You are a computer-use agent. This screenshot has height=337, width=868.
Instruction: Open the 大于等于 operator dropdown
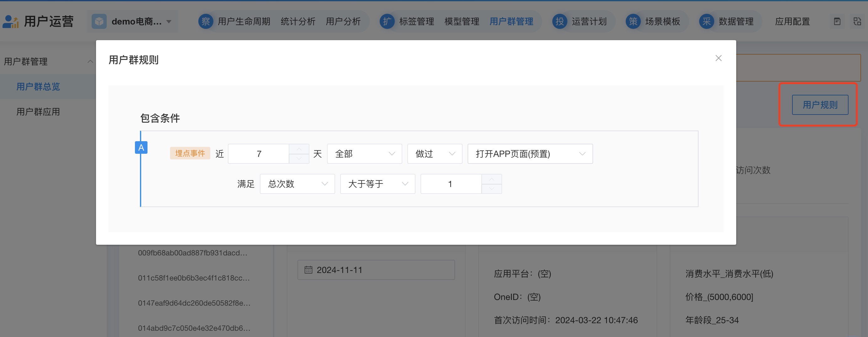pyautogui.click(x=378, y=184)
